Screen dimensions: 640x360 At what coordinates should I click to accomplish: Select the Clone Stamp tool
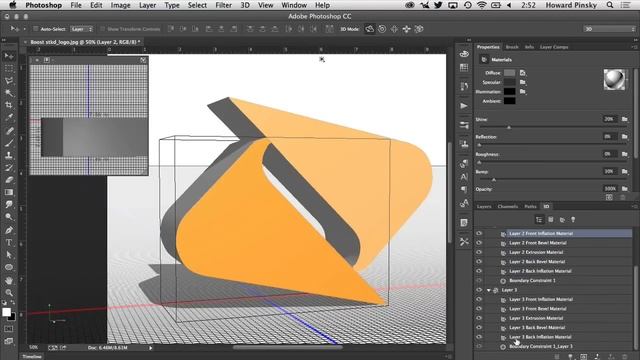(9, 155)
